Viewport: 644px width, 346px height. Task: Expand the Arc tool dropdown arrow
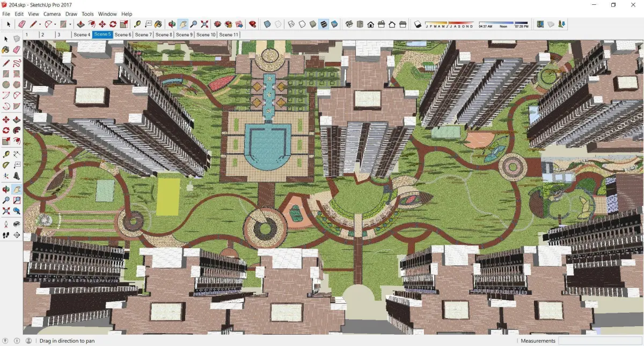(x=55, y=24)
